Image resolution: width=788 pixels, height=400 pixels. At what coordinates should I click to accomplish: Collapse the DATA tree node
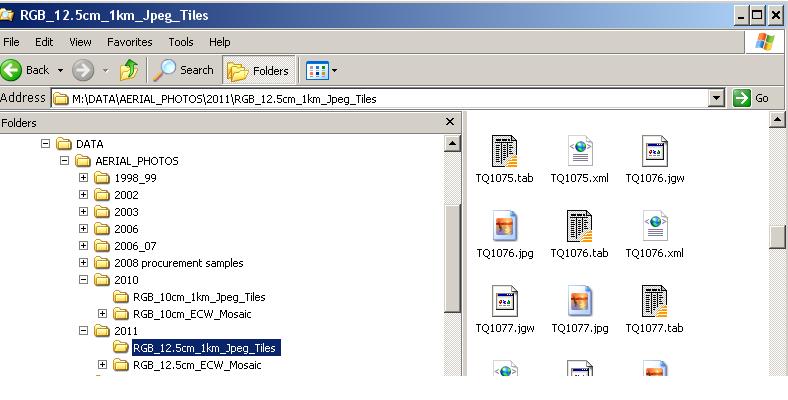[45, 144]
